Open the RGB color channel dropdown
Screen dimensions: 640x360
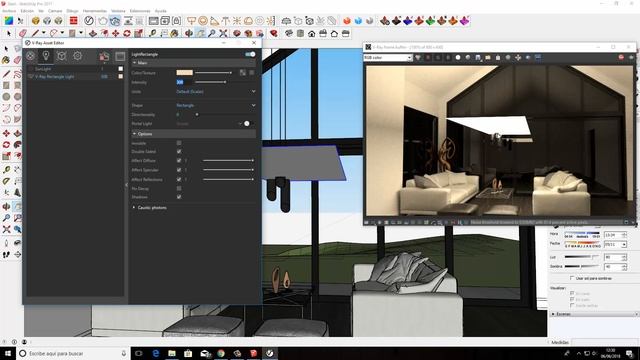click(388, 58)
